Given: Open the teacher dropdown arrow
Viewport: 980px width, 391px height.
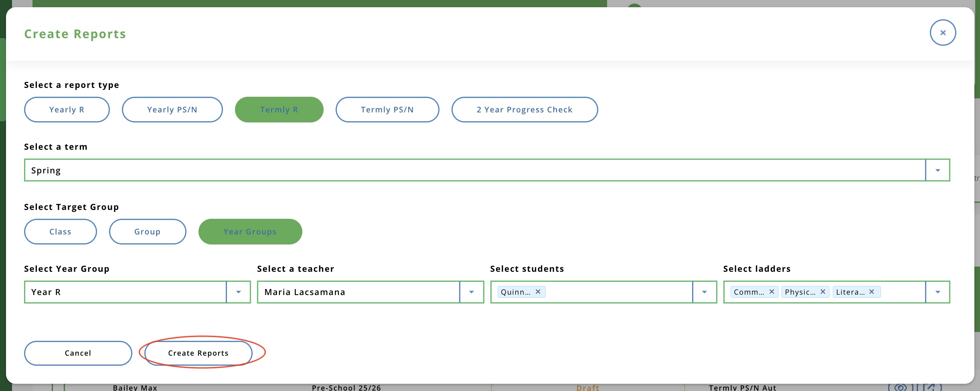Looking at the screenshot, I should point(472,292).
